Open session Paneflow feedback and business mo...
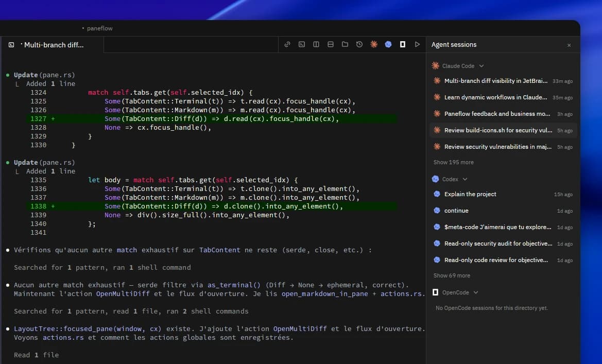This screenshot has width=602, height=364. pyautogui.click(x=503, y=114)
